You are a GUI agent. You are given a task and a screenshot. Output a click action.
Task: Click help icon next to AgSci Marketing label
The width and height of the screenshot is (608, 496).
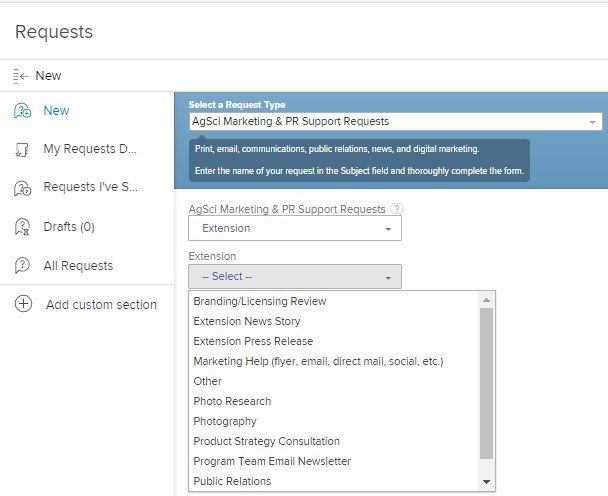click(x=397, y=209)
